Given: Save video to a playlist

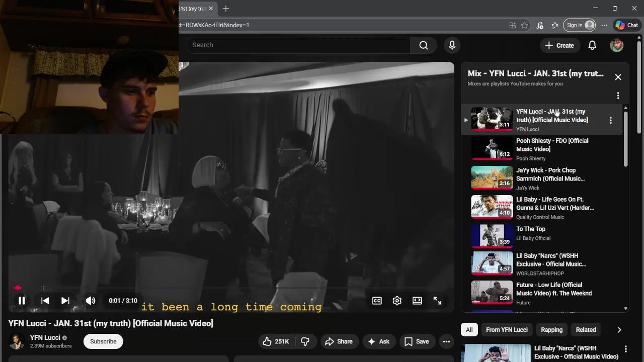Looking at the screenshot, I should point(417,341).
